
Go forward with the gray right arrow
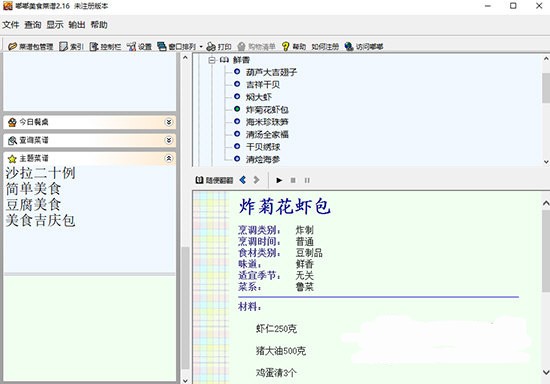pos(256,180)
